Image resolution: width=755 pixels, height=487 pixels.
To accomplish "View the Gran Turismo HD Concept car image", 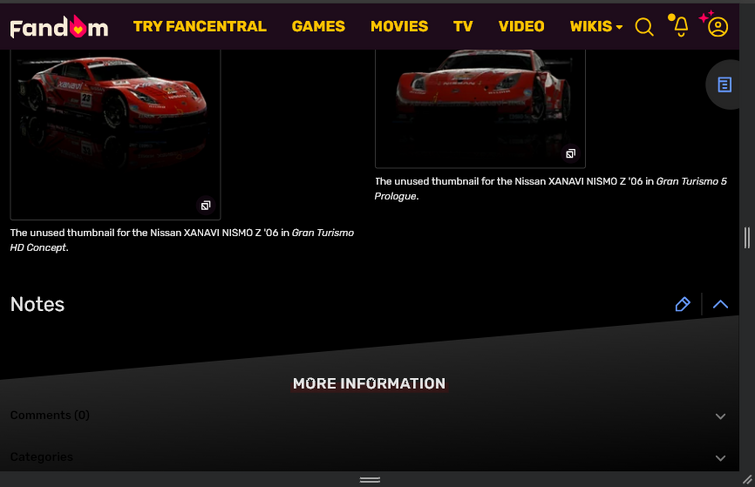I will pos(115,134).
